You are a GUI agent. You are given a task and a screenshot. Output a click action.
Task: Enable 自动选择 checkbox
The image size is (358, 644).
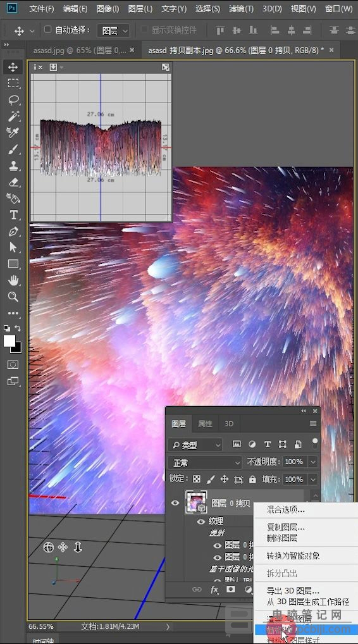point(47,30)
